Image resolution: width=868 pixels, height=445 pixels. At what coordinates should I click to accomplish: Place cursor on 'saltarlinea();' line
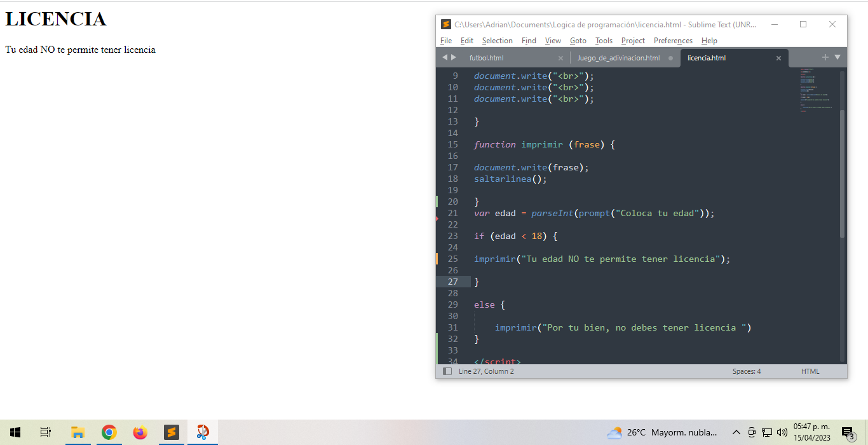pyautogui.click(x=510, y=179)
